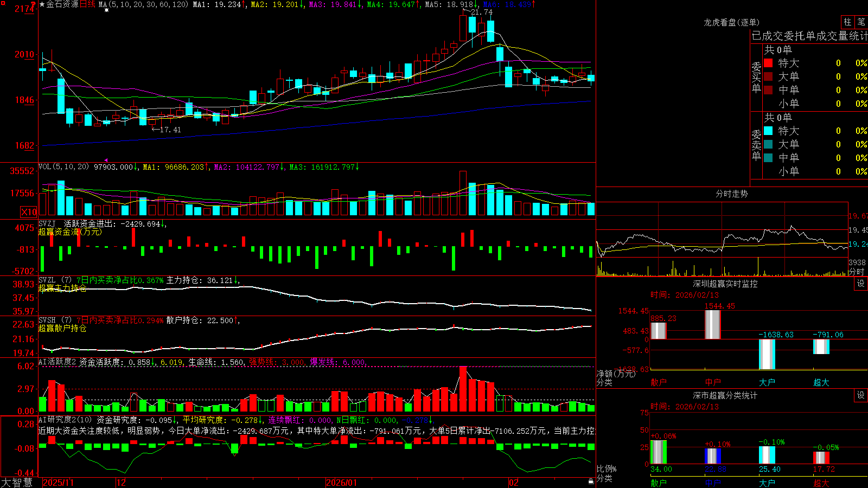Image resolution: width=868 pixels, height=488 pixels.
Task: Click the 分时走势 panel header
Action: pos(731,194)
